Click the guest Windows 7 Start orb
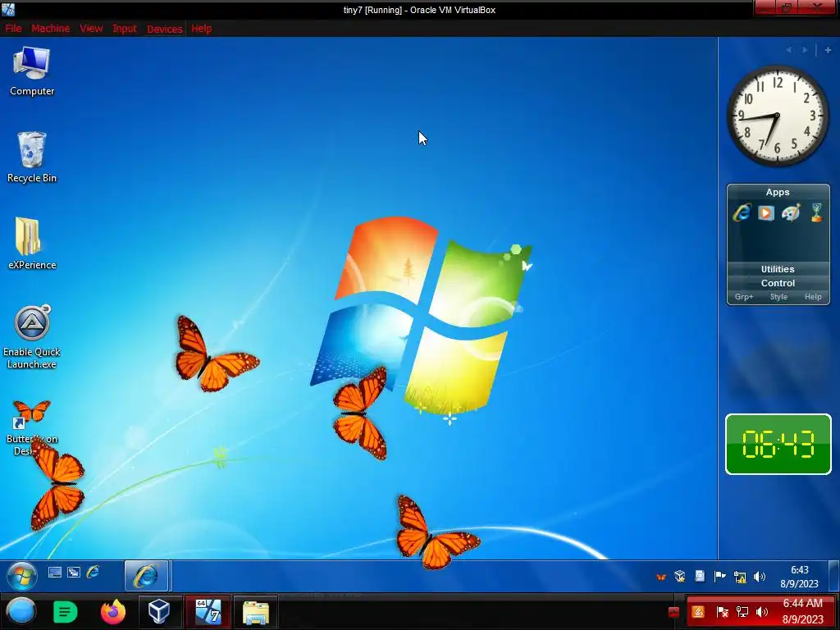This screenshot has height=630, width=840. coord(22,576)
